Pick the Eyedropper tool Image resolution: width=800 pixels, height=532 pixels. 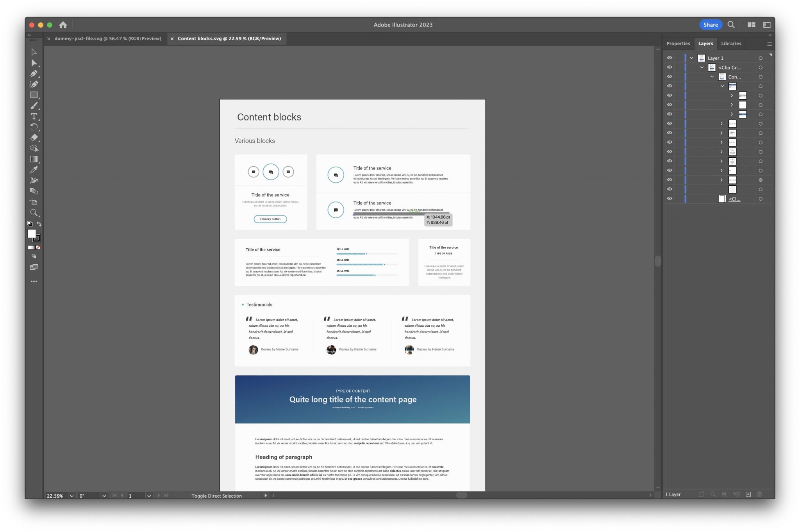coord(34,170)
